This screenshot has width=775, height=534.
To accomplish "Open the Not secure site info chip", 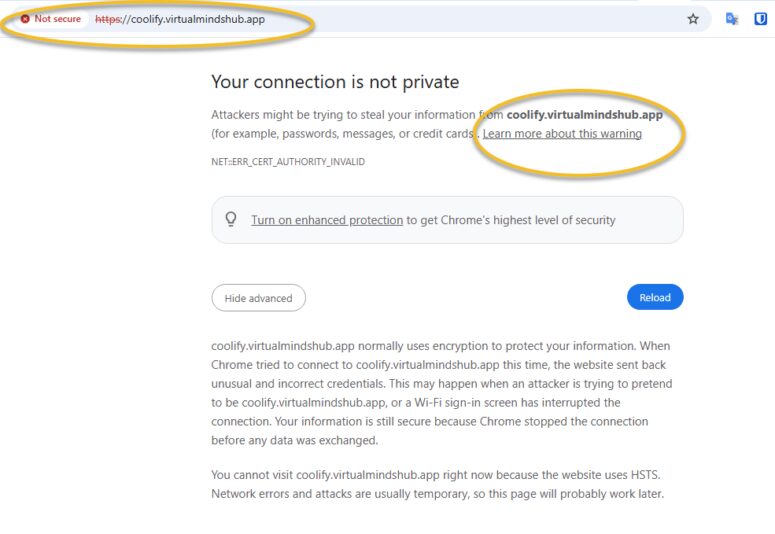I will tap(52, 19).
